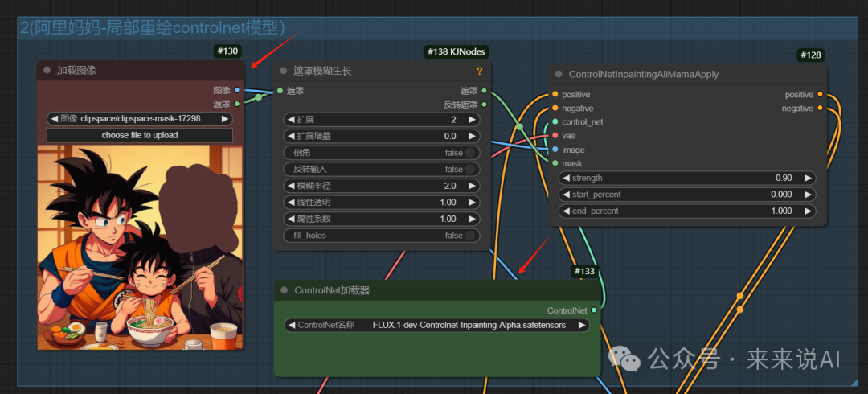
Task: Click the #130 node ID badge
Action: pos(227,51)
